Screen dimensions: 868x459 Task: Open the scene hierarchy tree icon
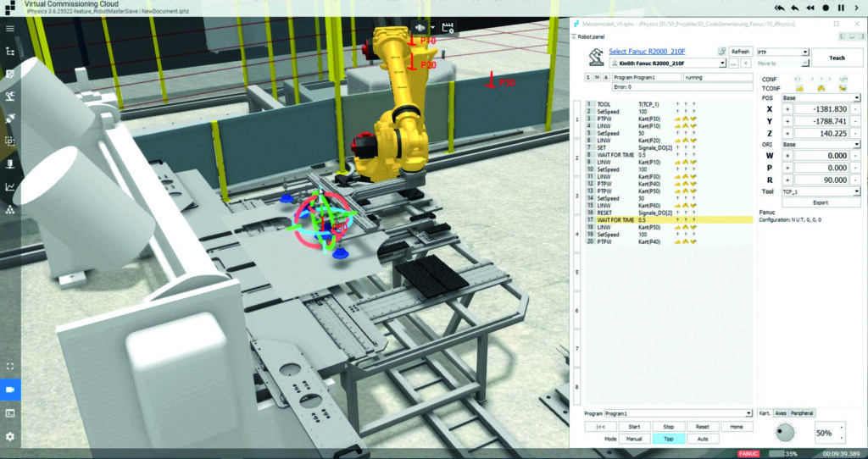(10, 52)
